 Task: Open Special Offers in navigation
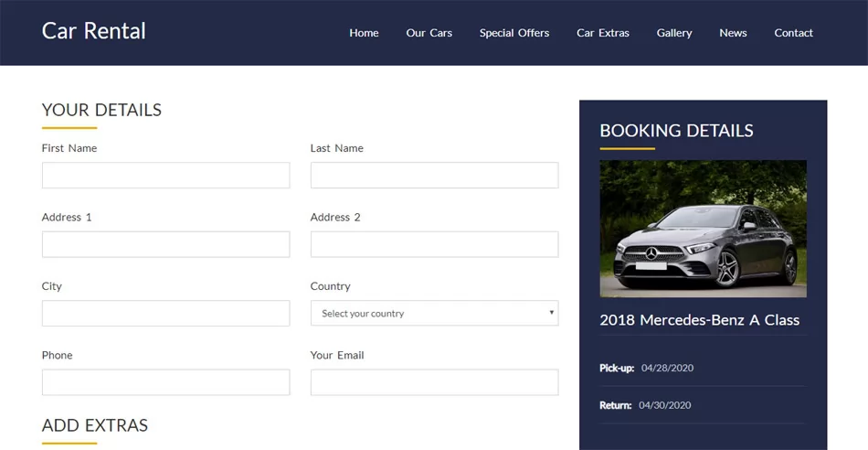[514, 33]
